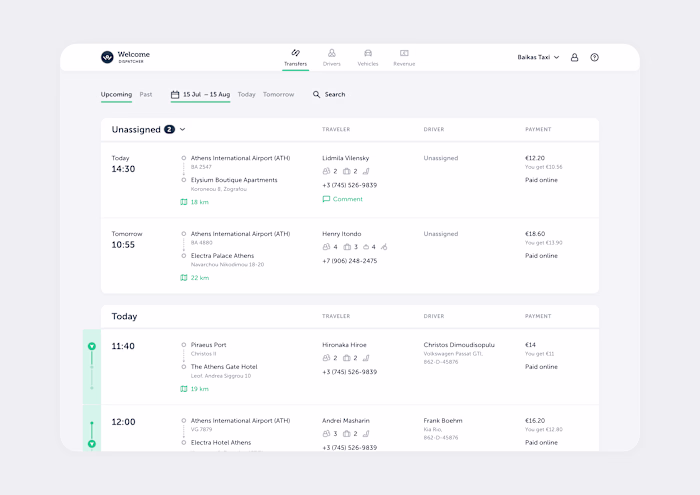This screenshot has height=495, width=700.
Task: Click the 10:55 transfer time
Action: click(x=123, y=245)
